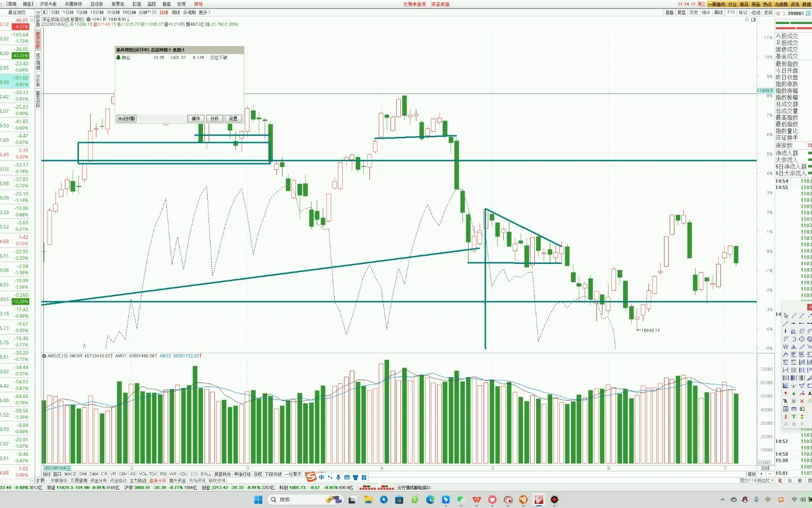The width and height of the screenshot is (812, 508).
Task: Open the 所属板块 menu
Action: [73, 4]
